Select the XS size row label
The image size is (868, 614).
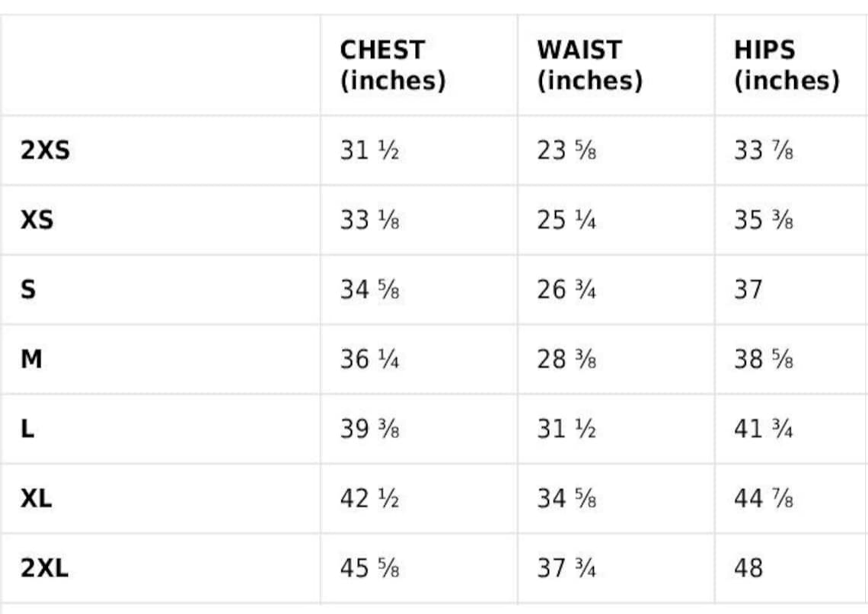37,220
